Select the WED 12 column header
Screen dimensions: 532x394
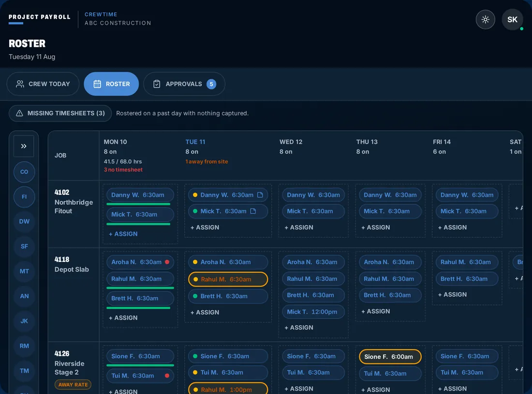click(291, 142)
